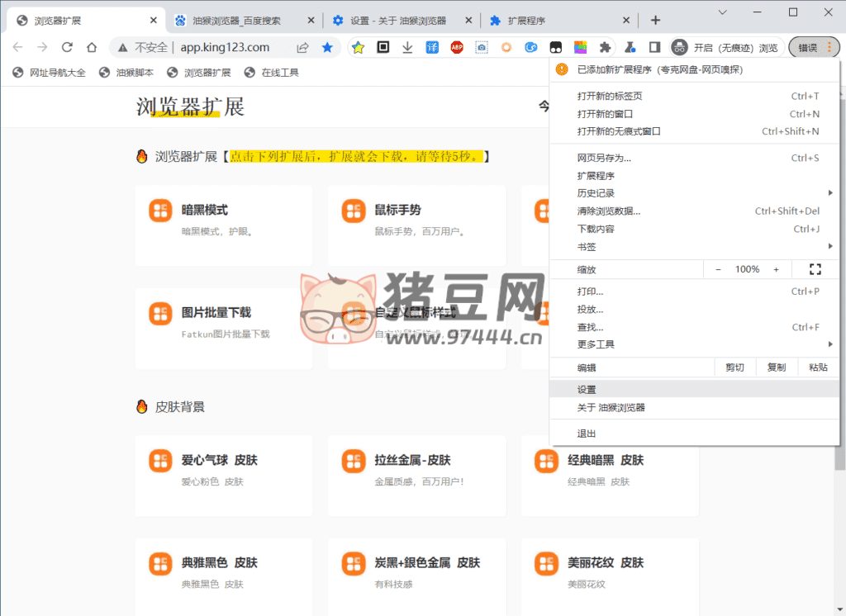Click the bookmark star in address bar
Viewport: 846px width, 616px height.
(x=327, y=48)
